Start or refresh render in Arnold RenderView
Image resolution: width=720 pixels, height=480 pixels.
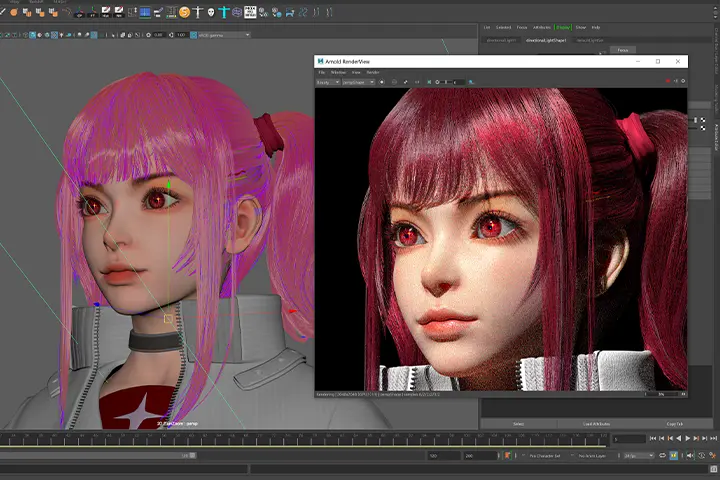pos(382,82)
